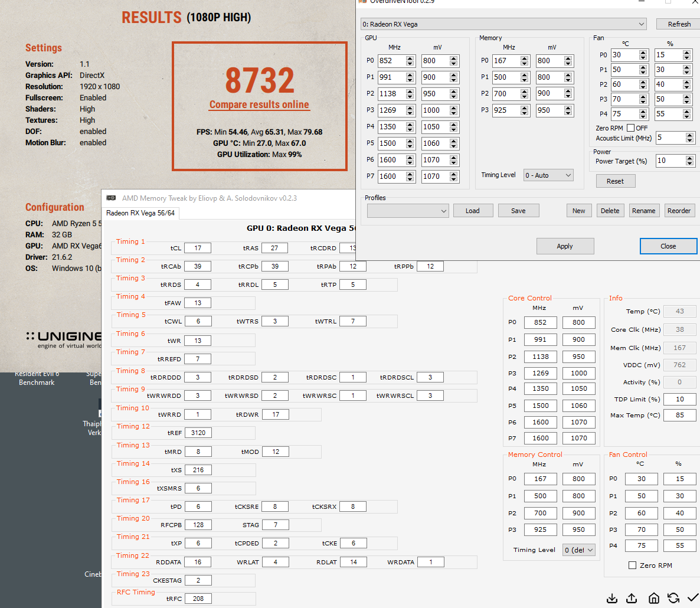
Task: Click the RDLAT value field
Action: 353,562
